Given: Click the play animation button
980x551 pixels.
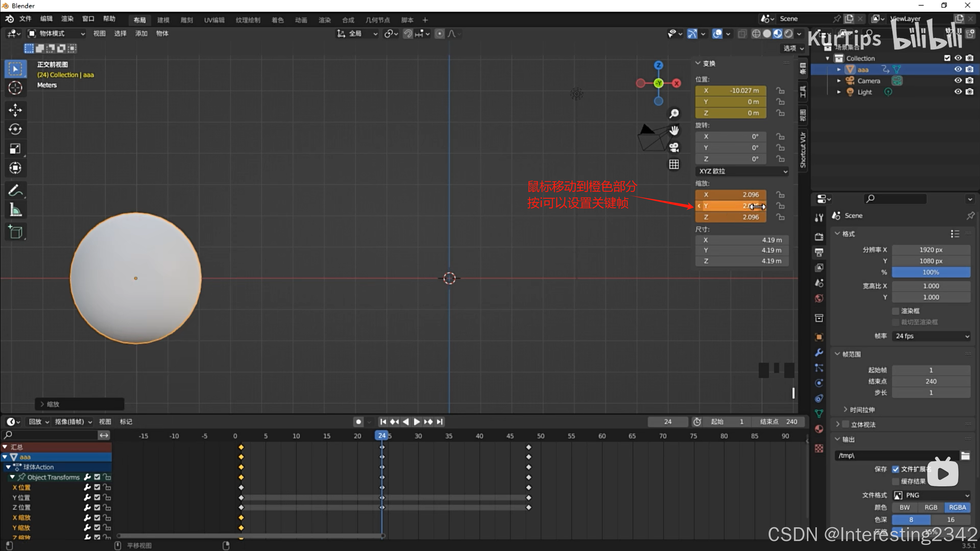Looking at the screenshot, I should point(417,422).
